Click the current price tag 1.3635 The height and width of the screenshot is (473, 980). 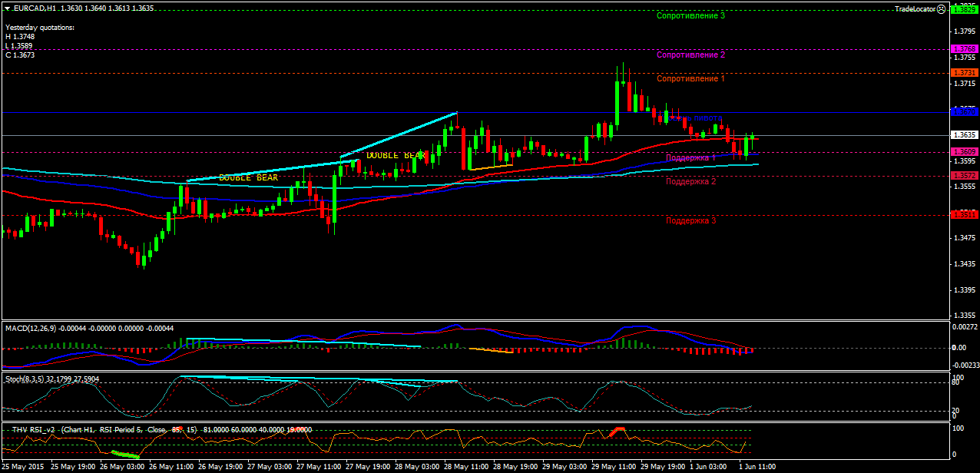[x=965, y=135]
